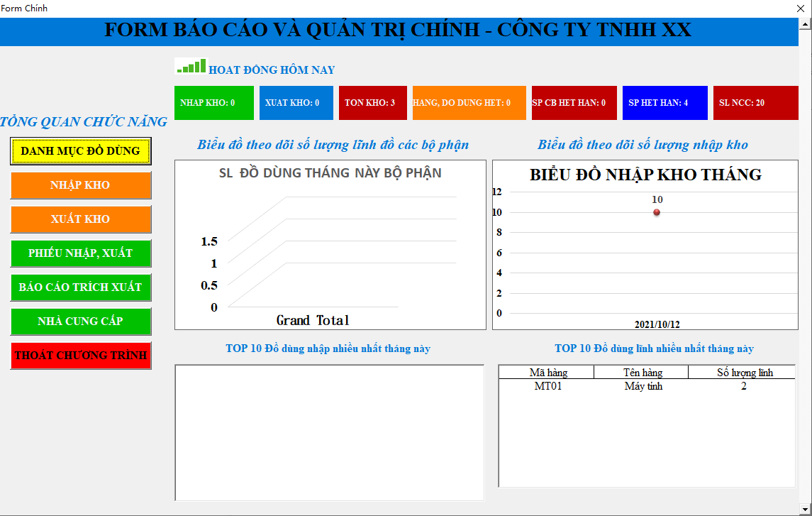The height and width of the screenshot is (516, 812).
Task: Select the NHAP KHO: 0 tile
Action: click(x=214, y=103)
